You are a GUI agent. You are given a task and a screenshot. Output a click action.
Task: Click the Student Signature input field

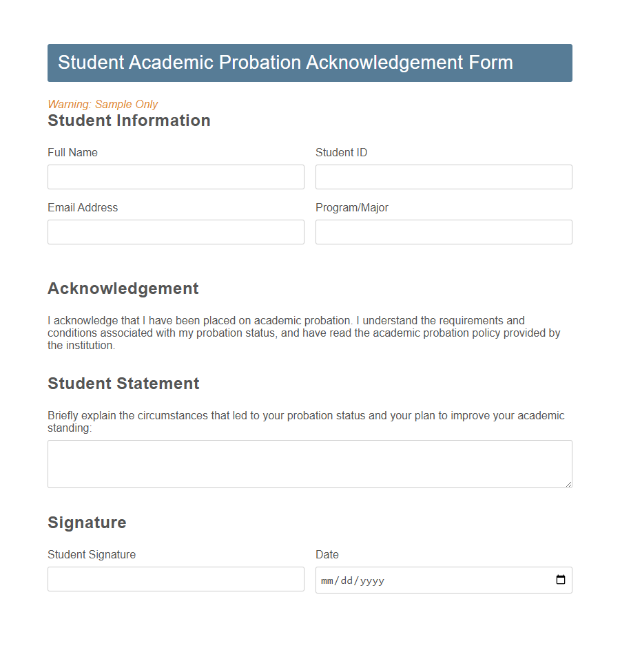(176, 579)
